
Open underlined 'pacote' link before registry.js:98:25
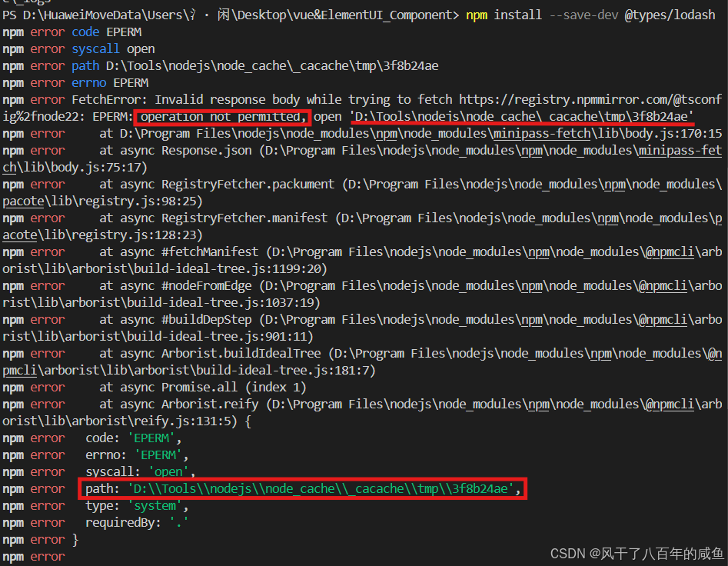tap(23, 201)
